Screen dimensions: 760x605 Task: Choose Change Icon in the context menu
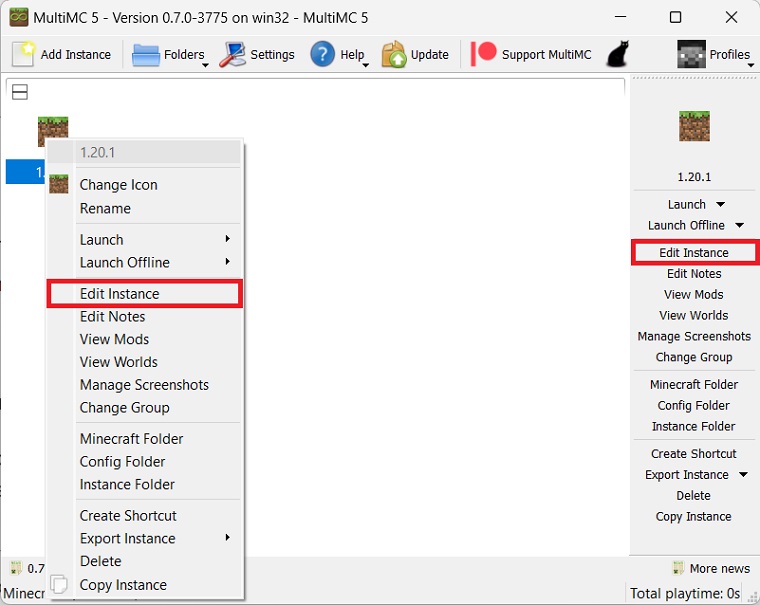click(x=144, y=185)
